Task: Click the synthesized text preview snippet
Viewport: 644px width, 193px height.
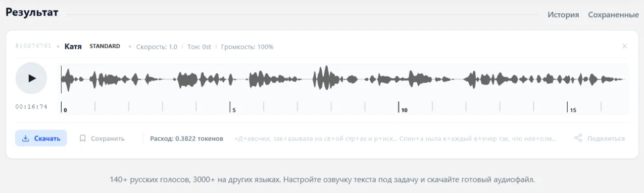Action: tap(396, 138)
